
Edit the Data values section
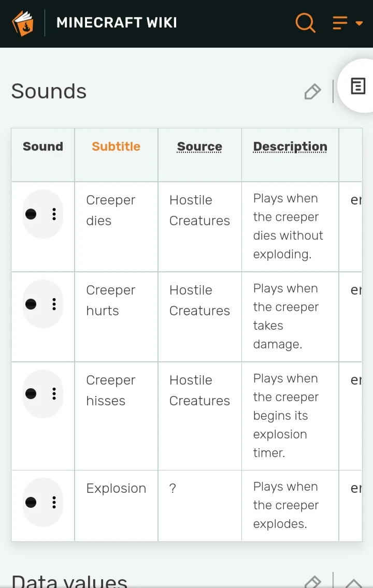tap(312, 582)
